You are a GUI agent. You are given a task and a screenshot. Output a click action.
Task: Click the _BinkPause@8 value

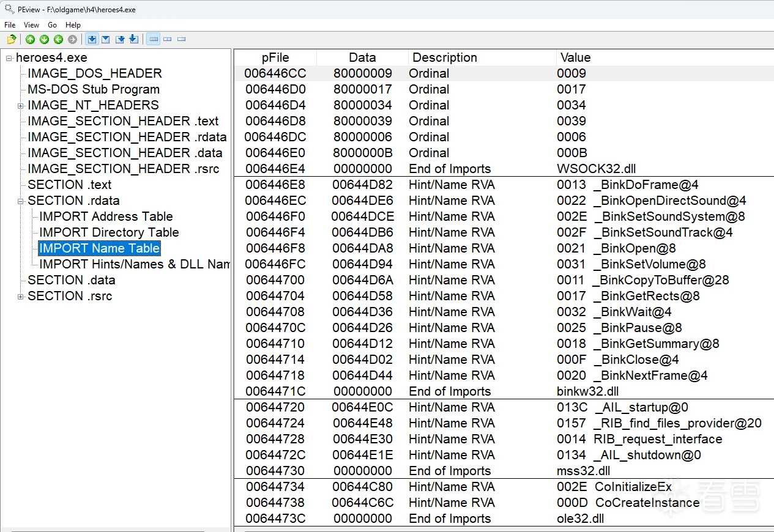coord(620,328)
